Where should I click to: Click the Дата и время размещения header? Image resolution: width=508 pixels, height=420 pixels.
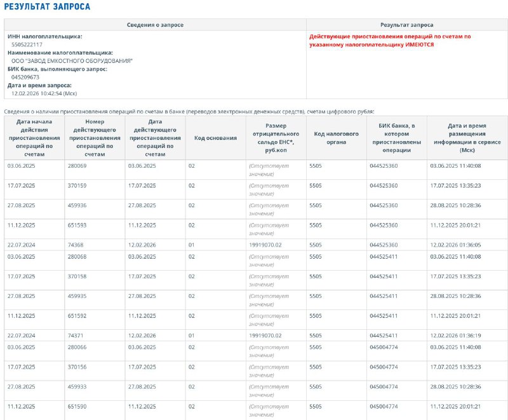[x=467, y=138]
